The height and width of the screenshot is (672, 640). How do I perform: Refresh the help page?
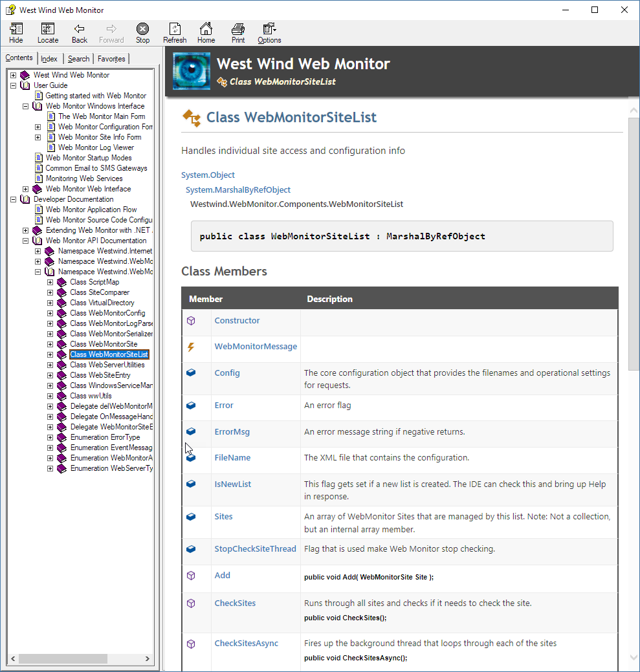tap(175, 28)
